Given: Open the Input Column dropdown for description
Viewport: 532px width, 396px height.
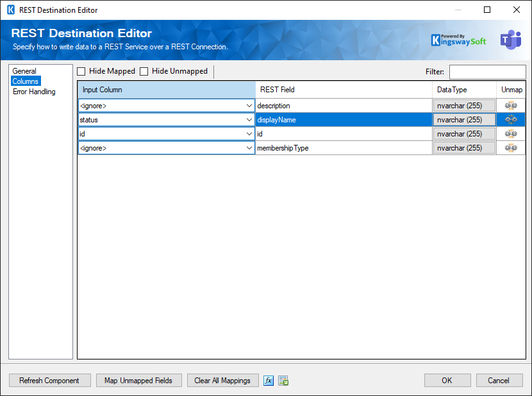Looking at the screenshot, I should 248,105.
